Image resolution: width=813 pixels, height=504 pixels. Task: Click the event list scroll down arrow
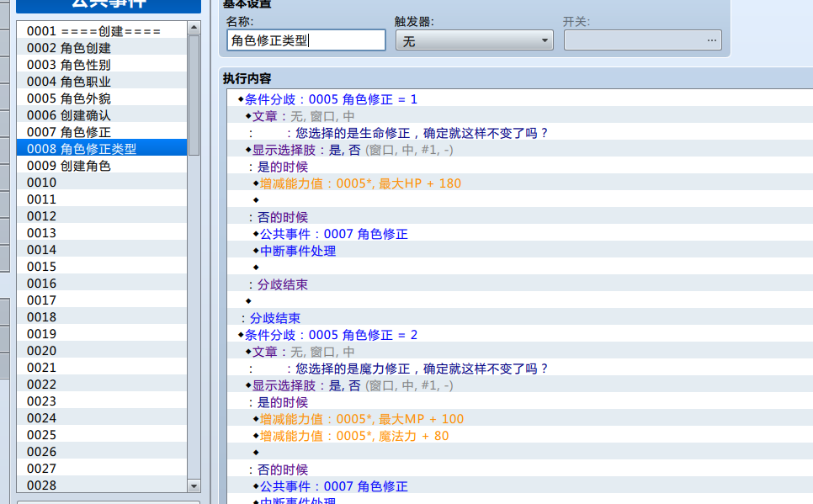point(194,485)
